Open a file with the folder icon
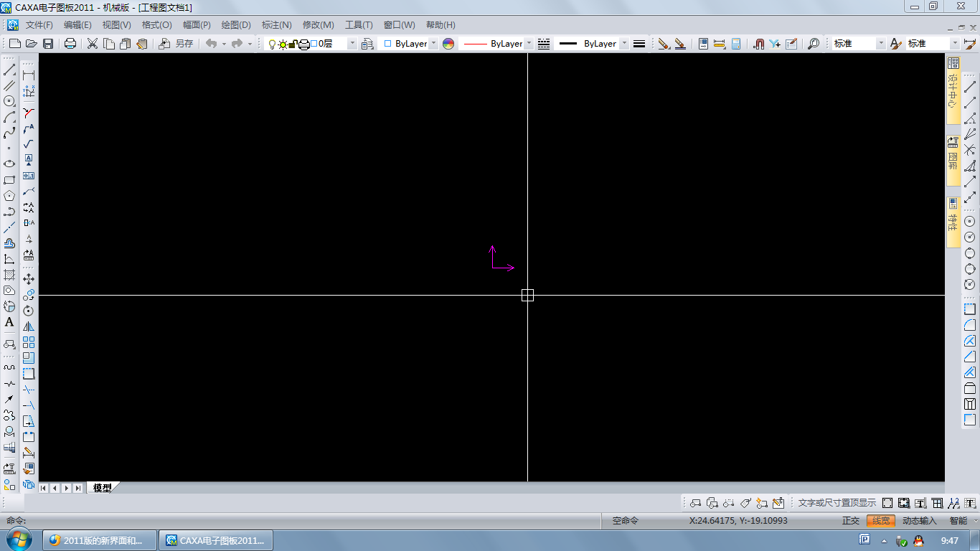 [x=31, y=44]
